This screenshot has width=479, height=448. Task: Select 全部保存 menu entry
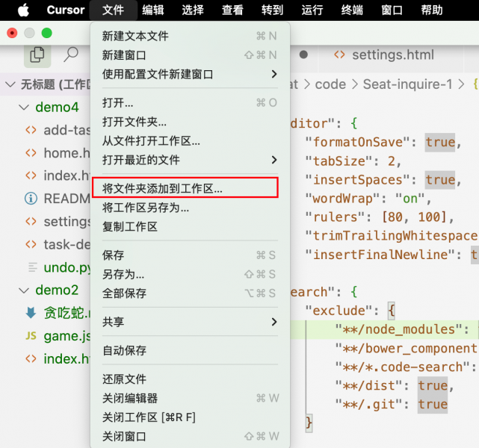click(190, 293)
